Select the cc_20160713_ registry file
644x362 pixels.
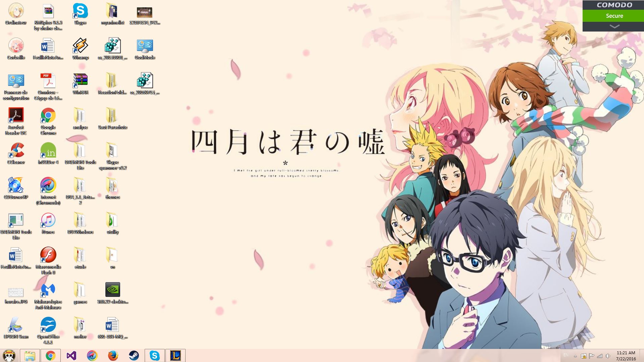tap(145, 84)
